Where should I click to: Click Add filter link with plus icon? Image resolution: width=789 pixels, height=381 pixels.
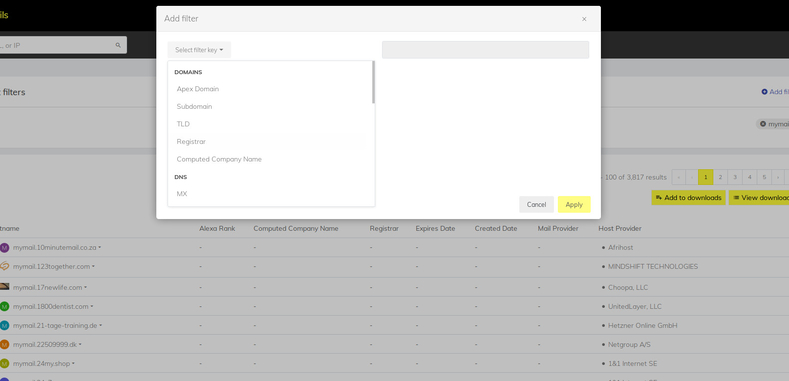click(775, 92)
